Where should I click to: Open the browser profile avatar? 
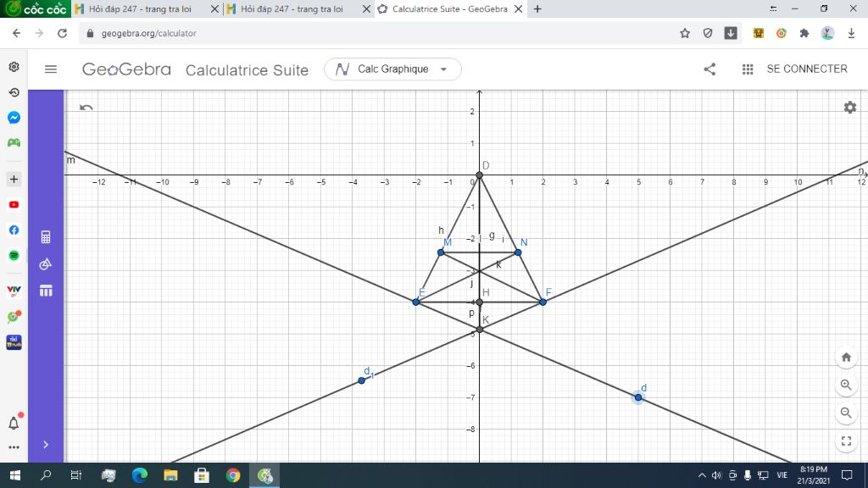pos(827,33)
